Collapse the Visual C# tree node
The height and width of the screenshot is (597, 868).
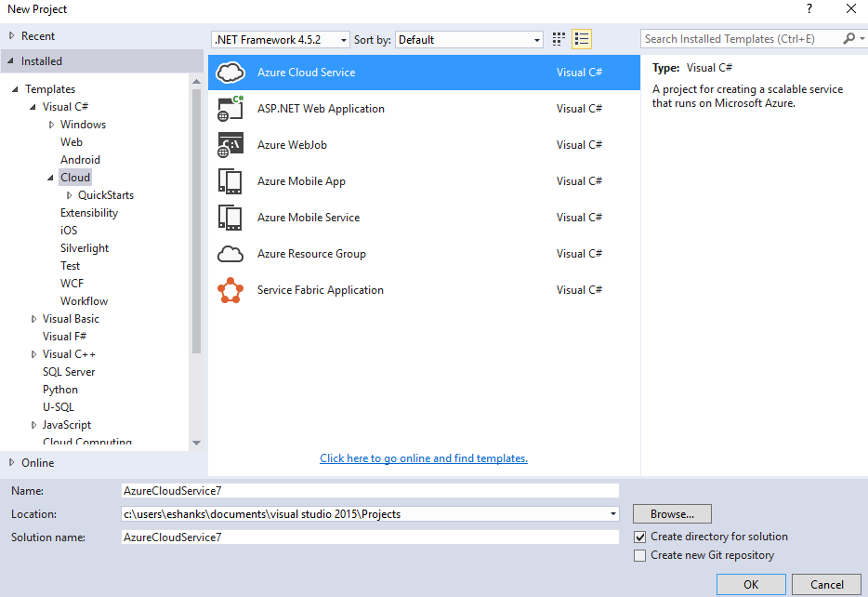(x=33, y=107)
